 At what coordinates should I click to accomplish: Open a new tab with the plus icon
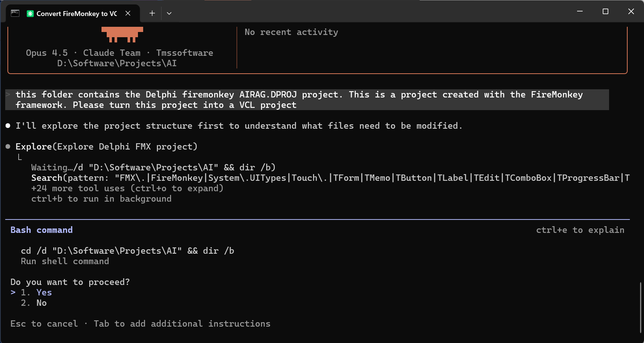point(152,13)
